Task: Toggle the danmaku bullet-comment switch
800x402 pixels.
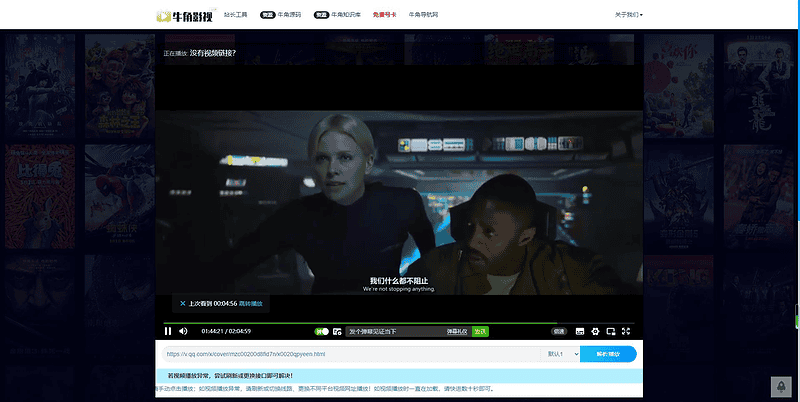Action: pos(321,332)
